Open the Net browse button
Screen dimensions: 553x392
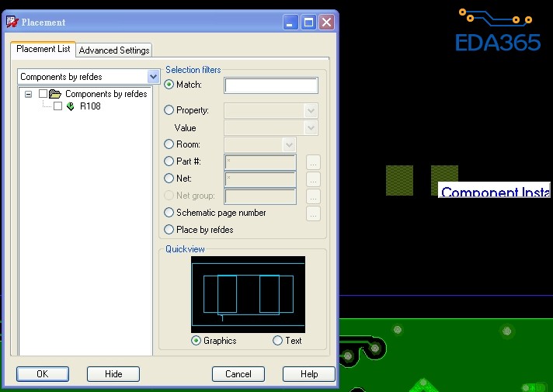[x=313, y=179]
